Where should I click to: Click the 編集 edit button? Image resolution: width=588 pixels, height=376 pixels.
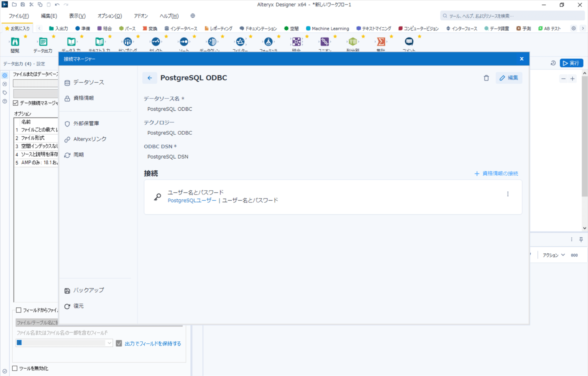pyautogui.click(x=509, y=78)
